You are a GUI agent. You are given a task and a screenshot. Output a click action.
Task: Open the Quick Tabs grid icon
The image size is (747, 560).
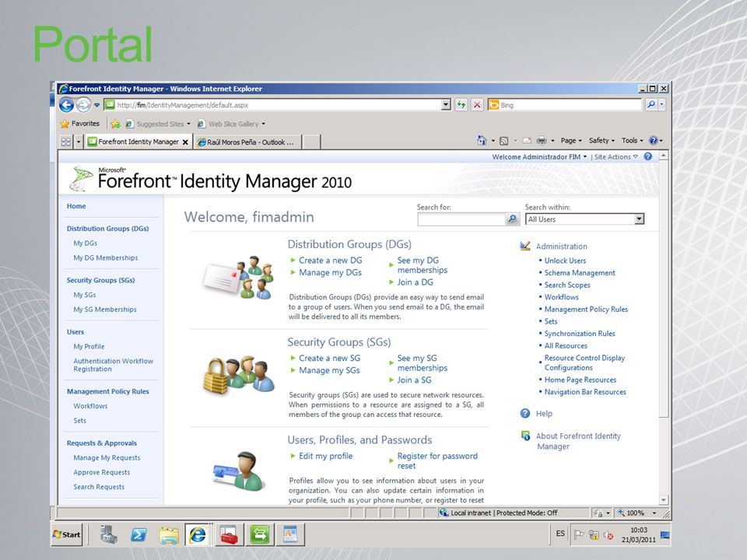[65, 142]
